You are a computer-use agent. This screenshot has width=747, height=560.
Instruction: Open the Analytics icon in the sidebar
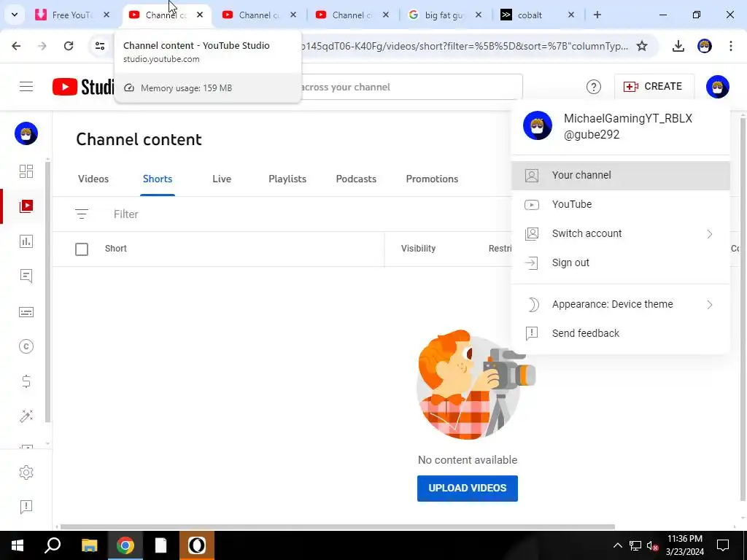coord(26,241)
